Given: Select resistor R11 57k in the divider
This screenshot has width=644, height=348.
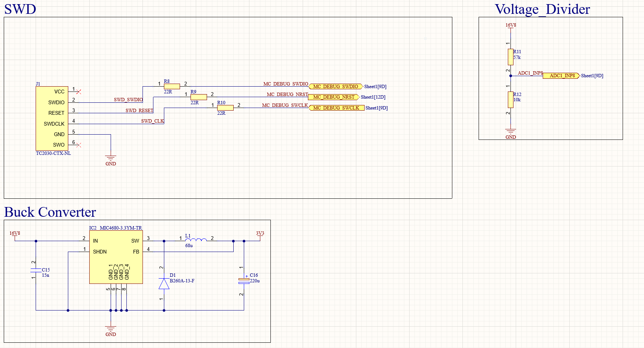Looking at the screenshot, I should (x=510, y=57).
